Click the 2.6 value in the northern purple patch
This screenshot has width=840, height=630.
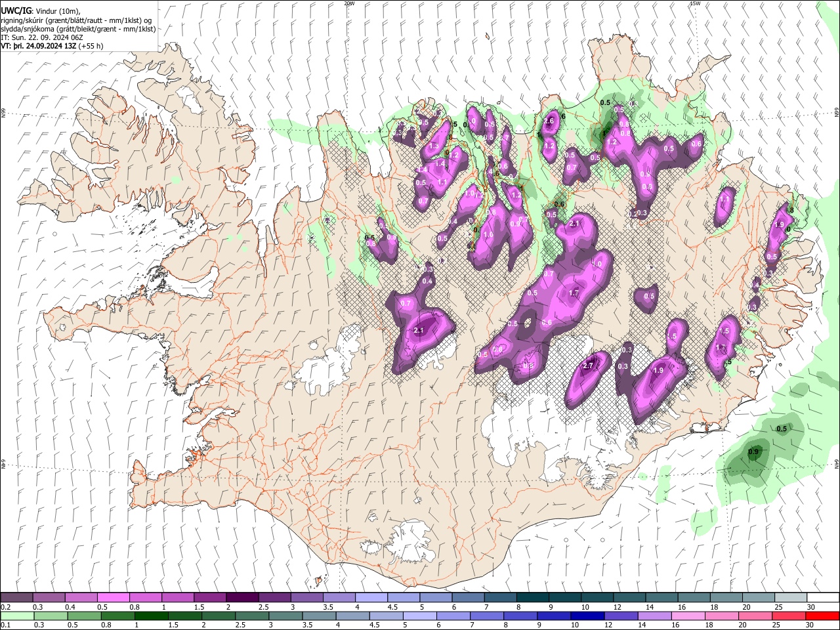pos(549,121)
